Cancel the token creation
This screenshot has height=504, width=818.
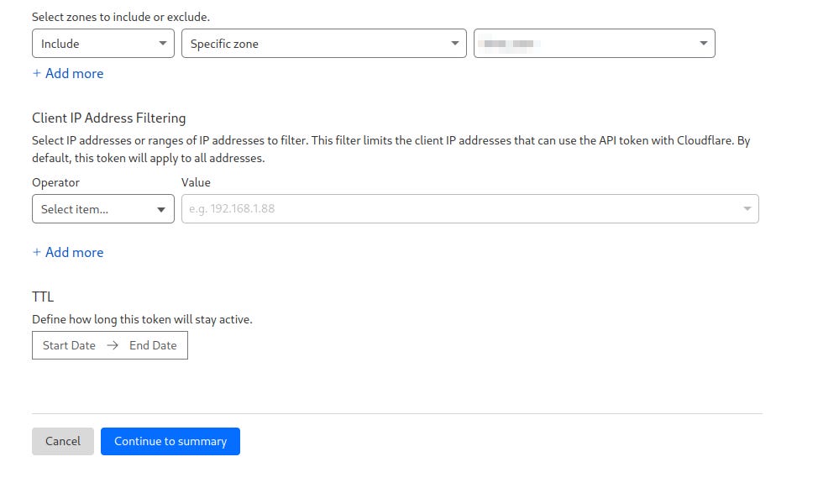tap(62, 440)
